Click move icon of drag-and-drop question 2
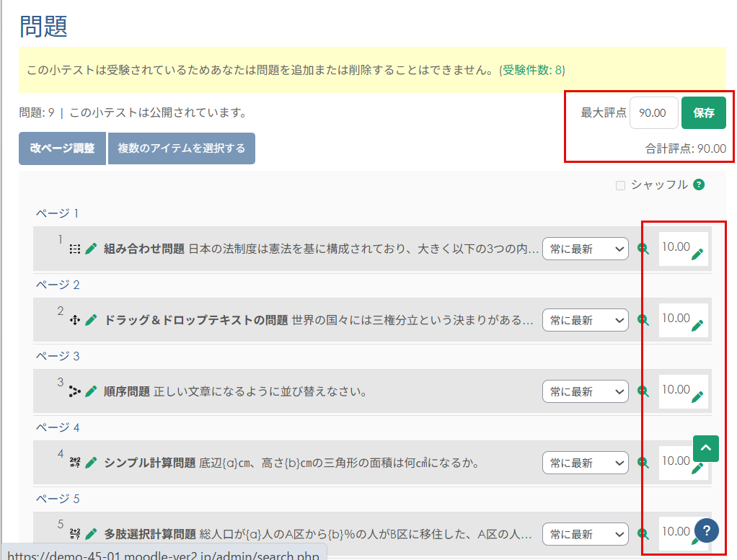The width and height of the screenshot is (737, 560). (74, 320)
